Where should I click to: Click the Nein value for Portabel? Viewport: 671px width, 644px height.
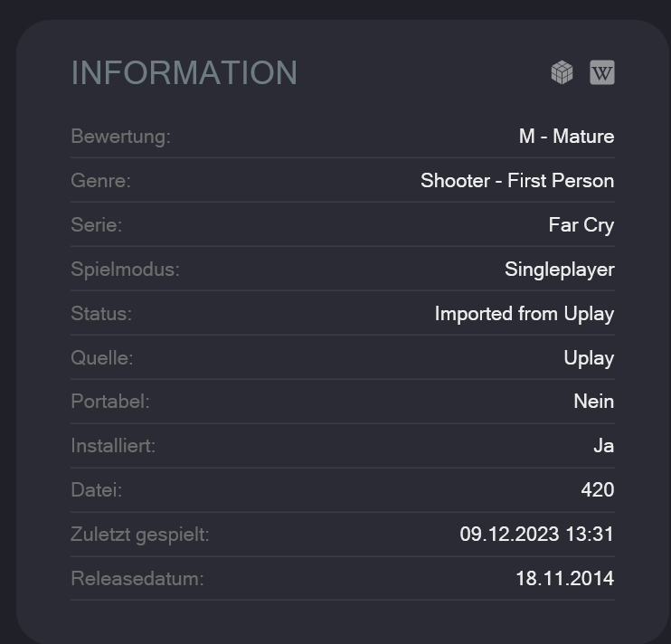594,402
